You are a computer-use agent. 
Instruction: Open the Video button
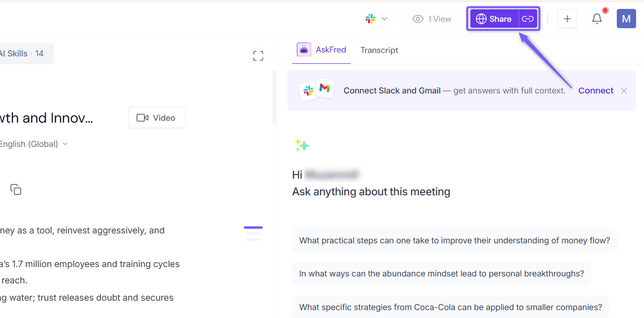tap(157, 118)
